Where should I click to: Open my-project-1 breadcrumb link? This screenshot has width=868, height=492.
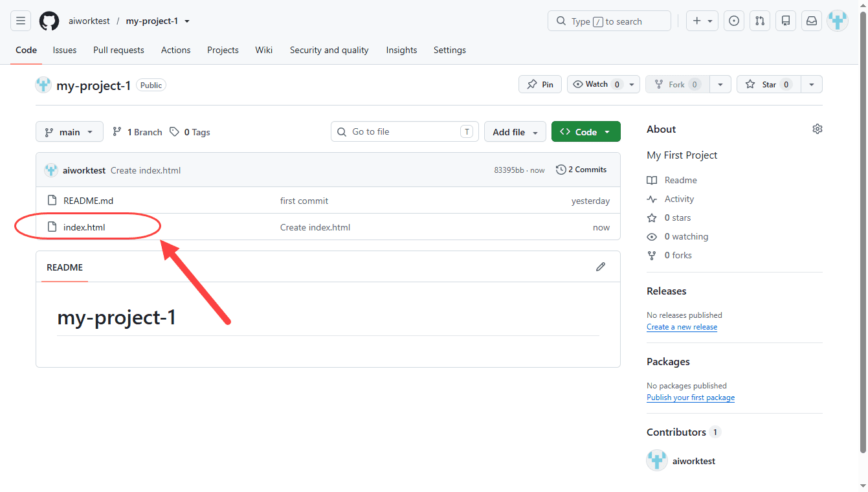coord(152,21)
